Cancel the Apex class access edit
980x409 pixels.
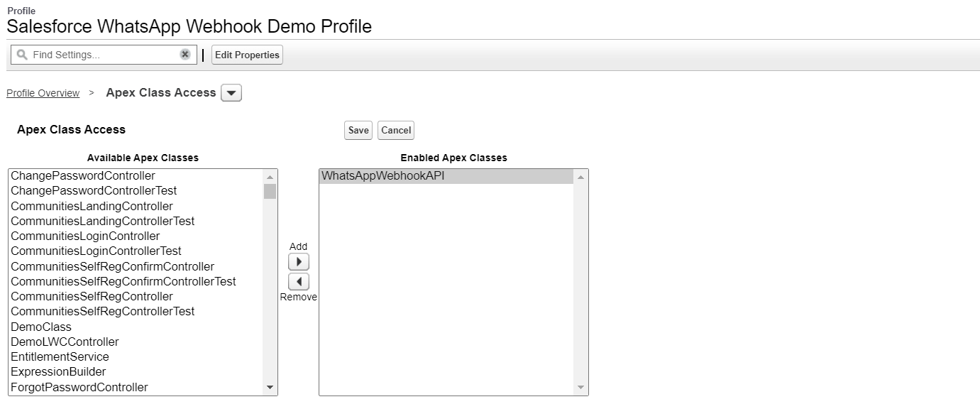[396, 130]
